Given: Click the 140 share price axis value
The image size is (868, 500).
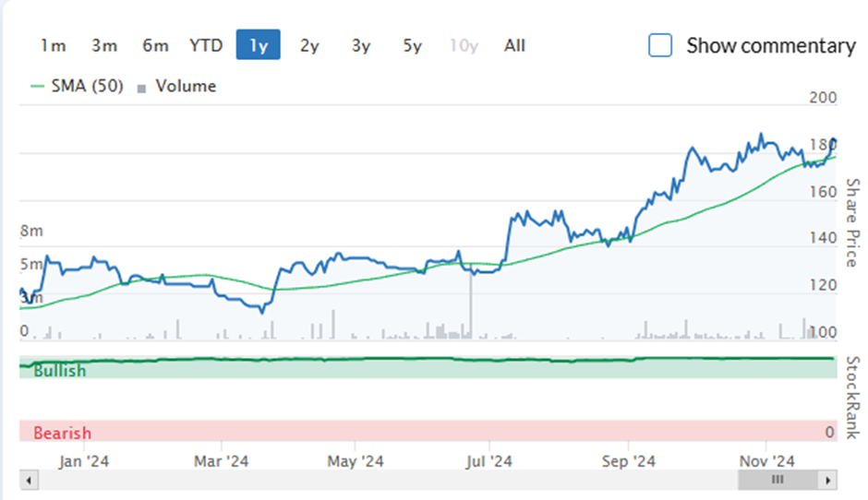Looking at the screenshot, I should [x=823, y=238].
